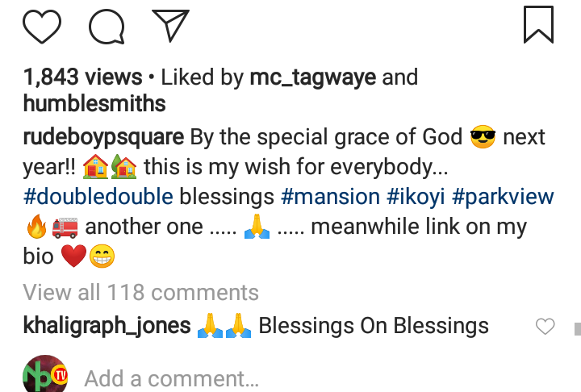Like the post with the heart icon
Viewport: 581px width, 392px height.
pyautogui.click(x=42, y=24)
